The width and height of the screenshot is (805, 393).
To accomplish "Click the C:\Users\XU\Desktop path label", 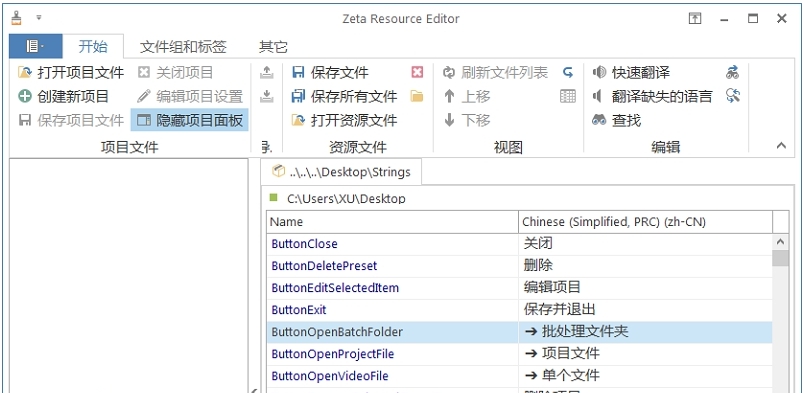I will (x=346, y=199).
